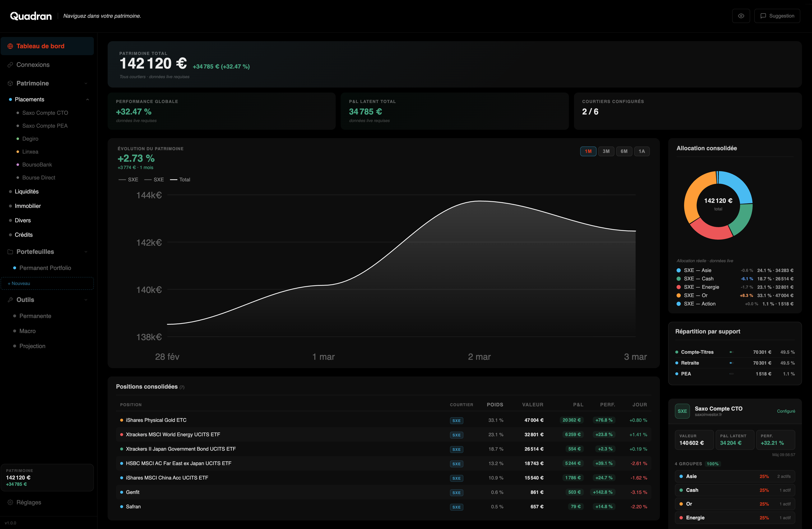The image size is (812, 529).
Task: Click the cube icon beside Patrimoine
Action: point(10,83)
